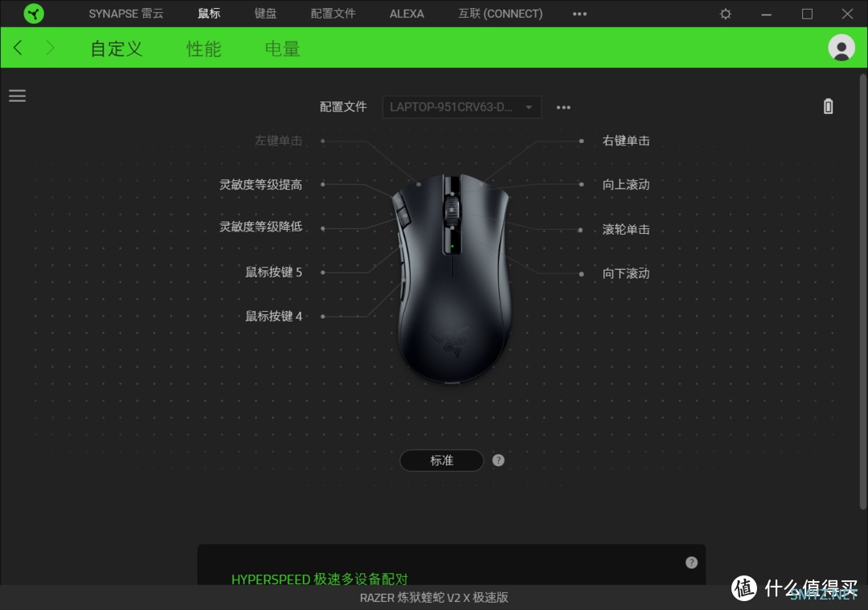Switch to the 电量 tab
The height and width of the screenshot is (610, 868).
(282, 49)
